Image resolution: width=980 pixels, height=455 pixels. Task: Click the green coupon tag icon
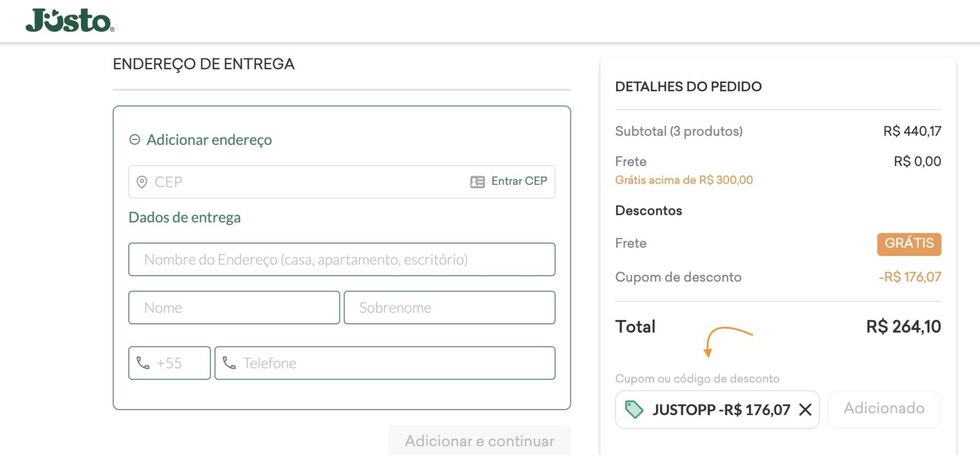point(634,410)
